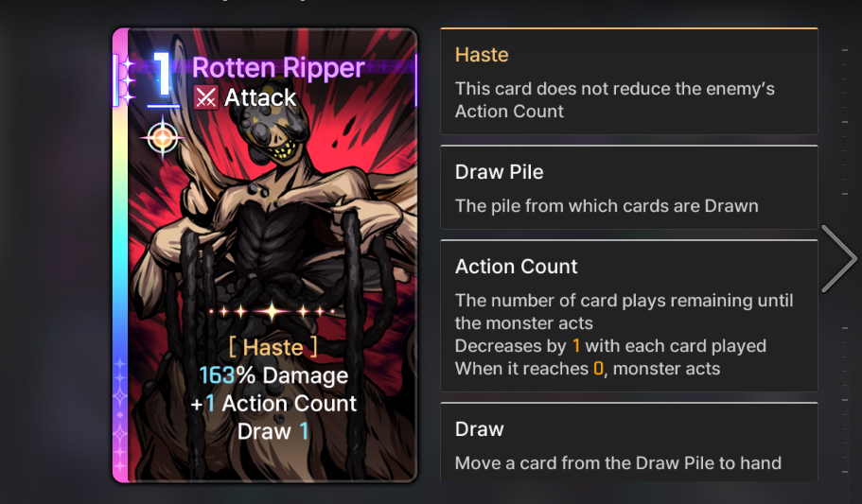Select the Draw Pile keyword entry
The image size is (862, 504).
tap(629, 187)
